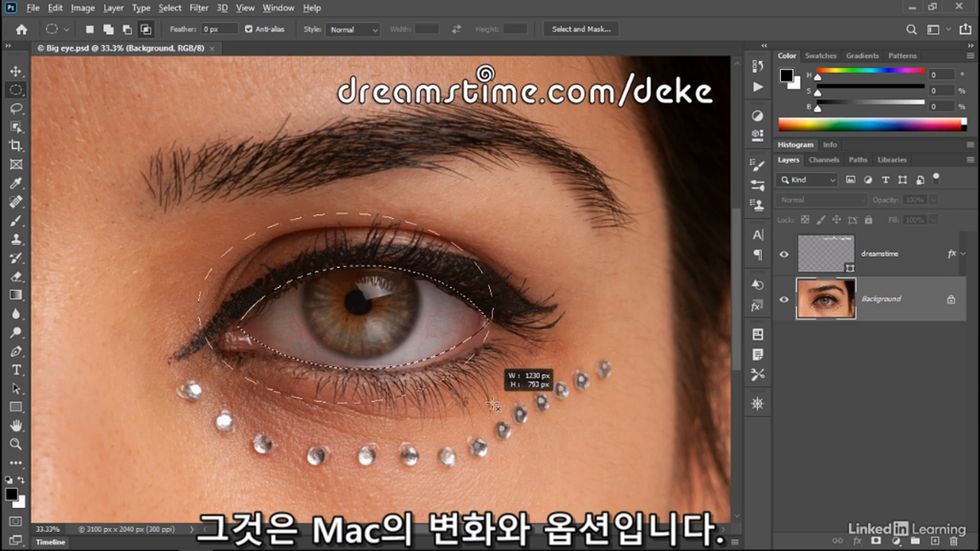Choose Subtract from selection mode
The height and width of the screenshot is (551, 980).
tap(126, 29)
